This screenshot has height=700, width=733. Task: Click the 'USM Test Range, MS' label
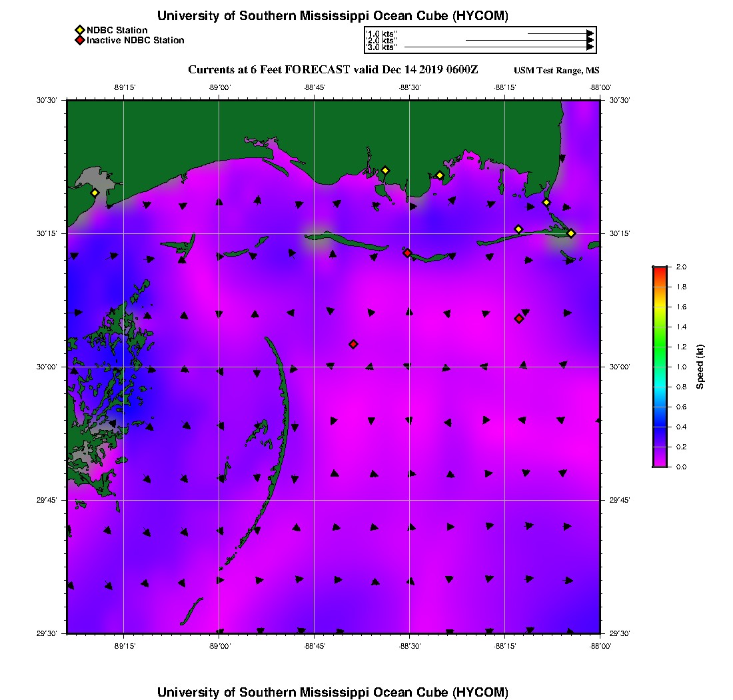coord(556,71)
